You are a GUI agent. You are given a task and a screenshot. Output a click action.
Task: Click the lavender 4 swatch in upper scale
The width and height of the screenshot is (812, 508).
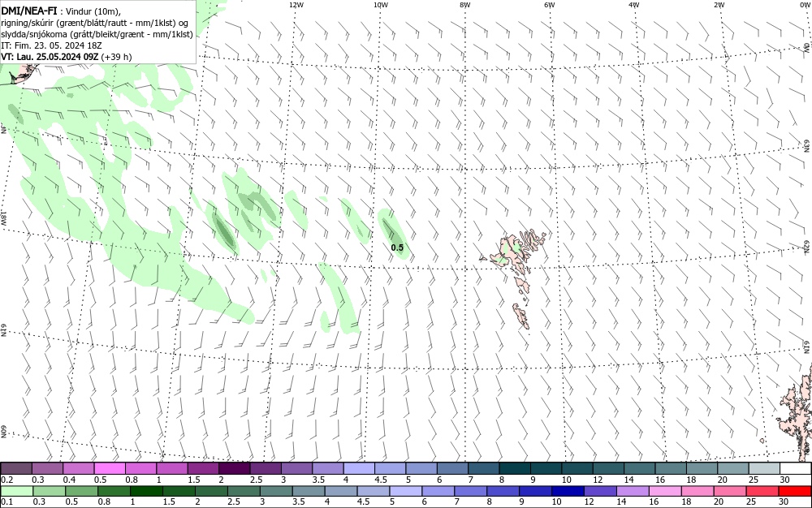359,469
